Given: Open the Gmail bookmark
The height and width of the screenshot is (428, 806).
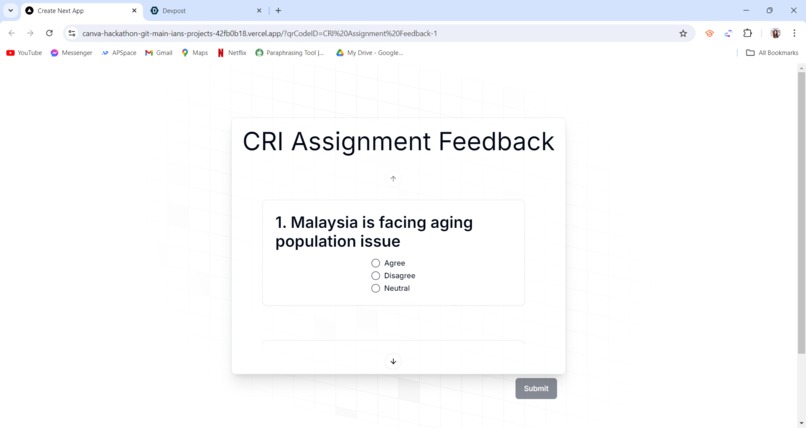Looking at the screenshot, I should pos(159,53).
